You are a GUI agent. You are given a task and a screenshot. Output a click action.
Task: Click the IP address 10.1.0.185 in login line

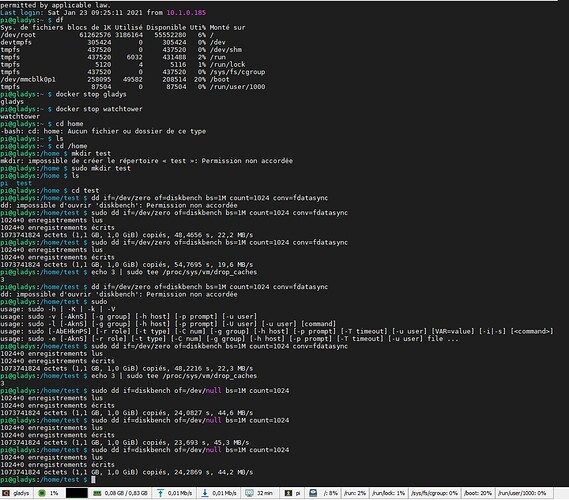(186, 13)
